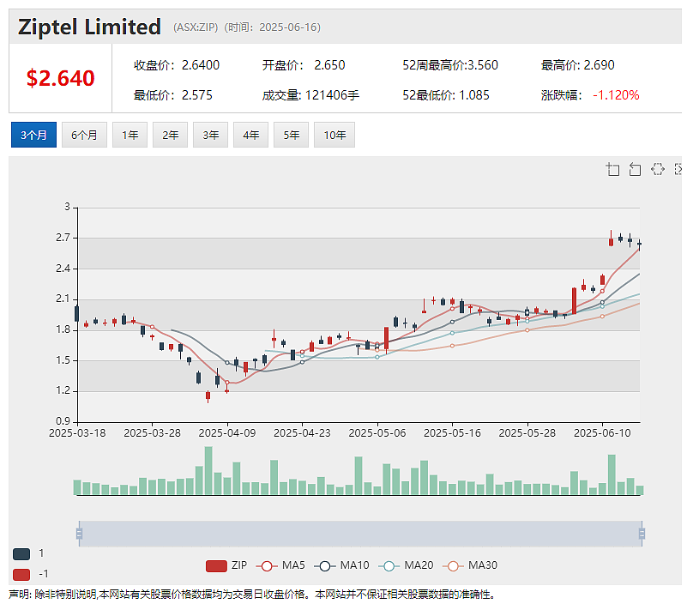693x616 pixels.
Task: Toggle the MA30 line legend
Action: 470,565
